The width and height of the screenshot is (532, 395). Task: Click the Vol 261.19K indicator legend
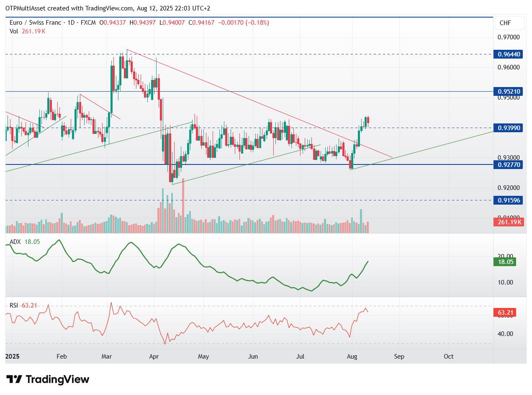pyautogui.click(x=27, y=31)
